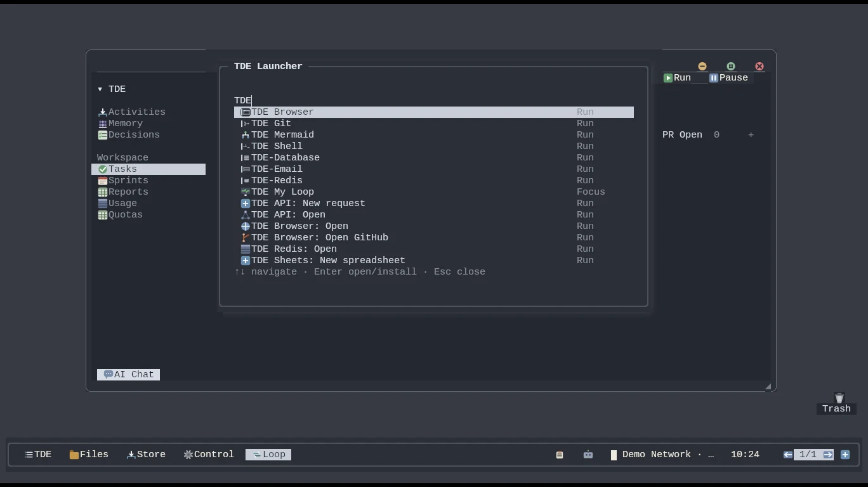Select TDE Browser: Open GitHub row

(x=434, y=238)
